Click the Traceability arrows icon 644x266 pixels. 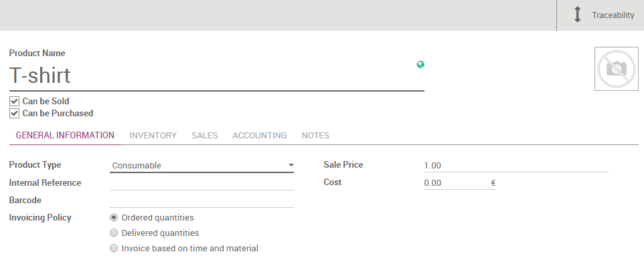pos(577,14)
